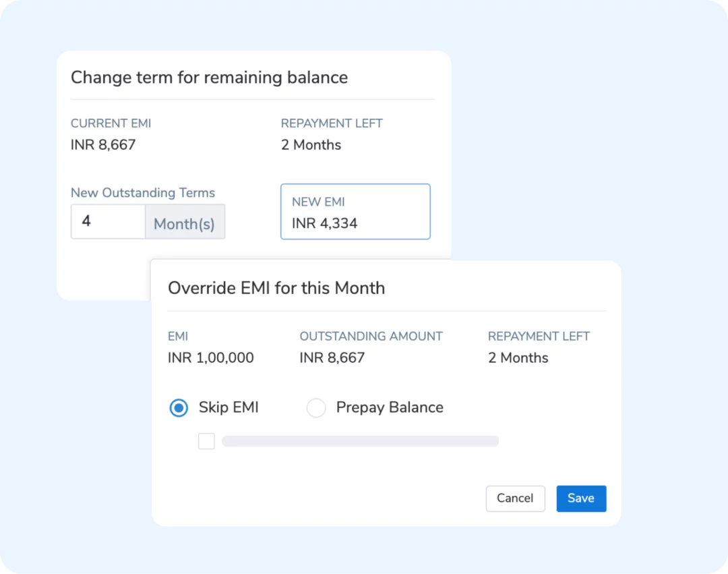728x574 pixels.
Task: Click the New Outstanding Terms label
Action: [x=142, y=193]
